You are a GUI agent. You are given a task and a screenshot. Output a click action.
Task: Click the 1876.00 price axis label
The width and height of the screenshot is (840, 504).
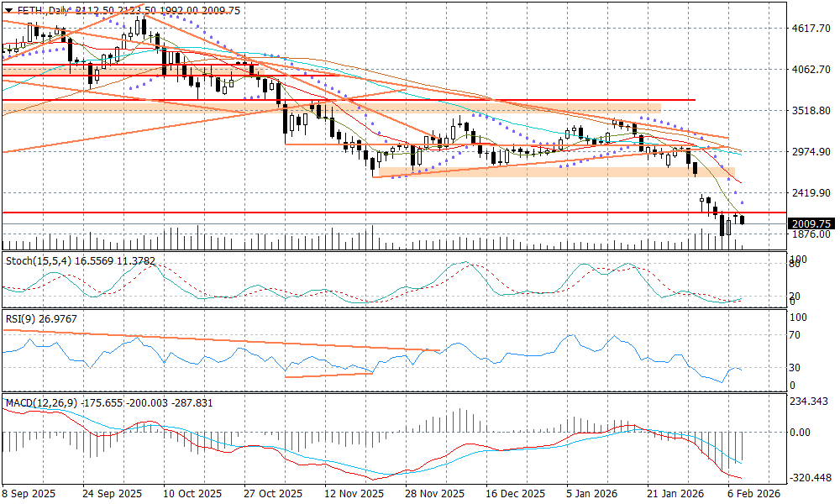811,236
